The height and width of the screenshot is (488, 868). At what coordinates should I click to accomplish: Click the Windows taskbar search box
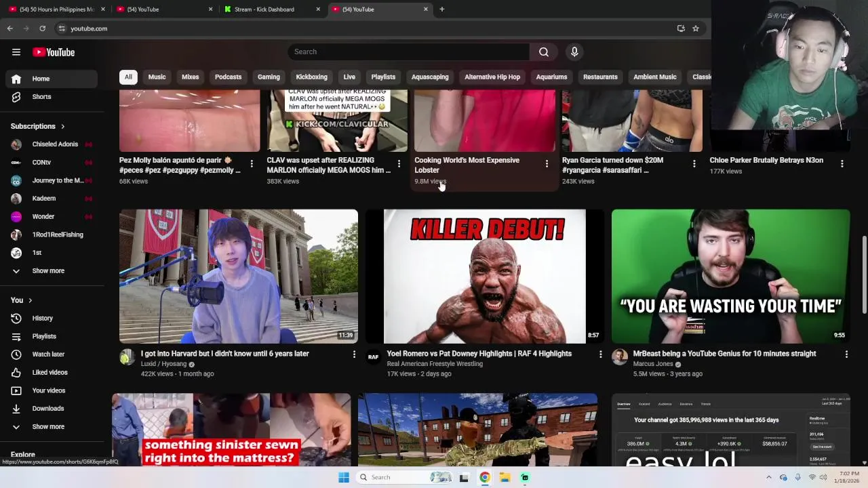[x=406, y=477]
